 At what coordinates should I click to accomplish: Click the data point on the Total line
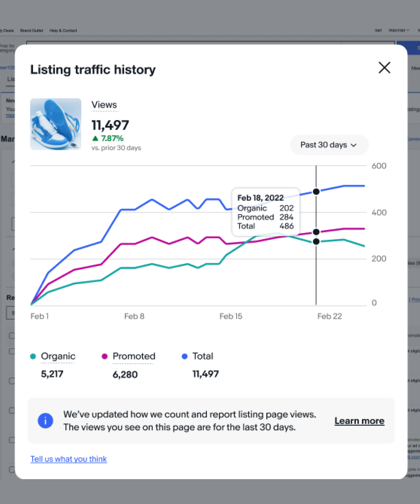click(316, 192)
